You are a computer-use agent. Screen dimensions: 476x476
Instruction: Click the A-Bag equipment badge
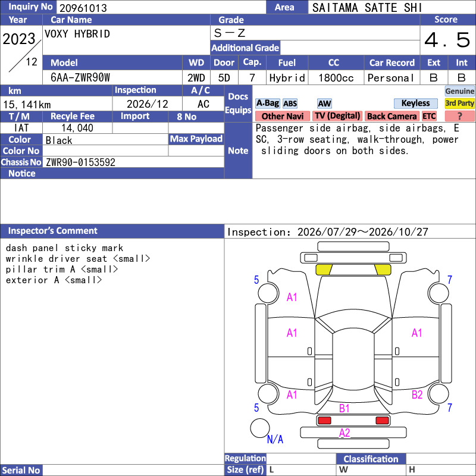point(267,104)
